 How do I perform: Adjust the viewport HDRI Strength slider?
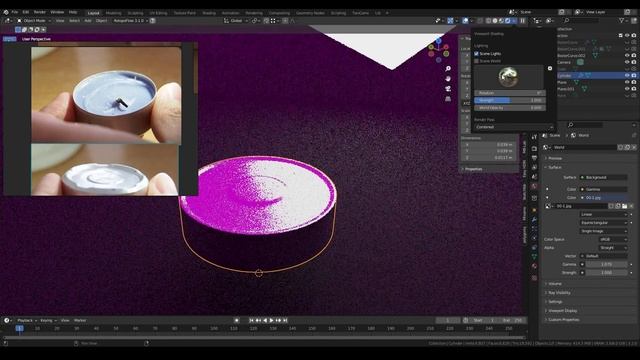pos(510,100)
